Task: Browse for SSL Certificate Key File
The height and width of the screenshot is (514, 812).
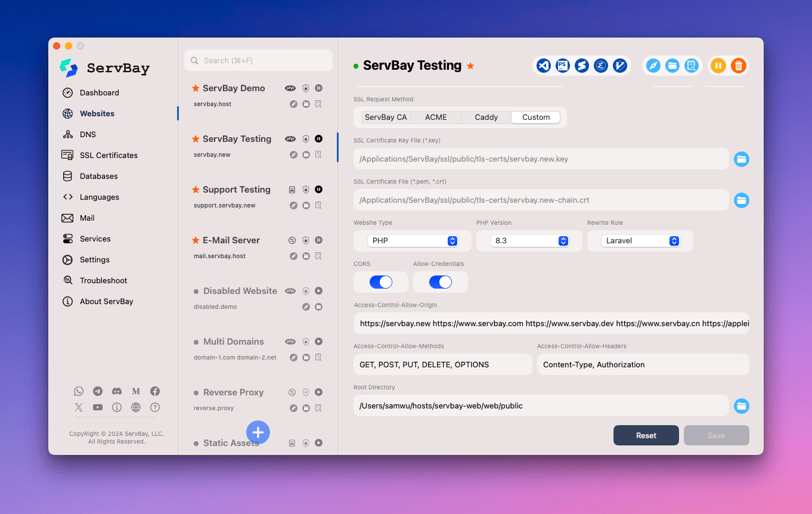Action: pos(741,159)
